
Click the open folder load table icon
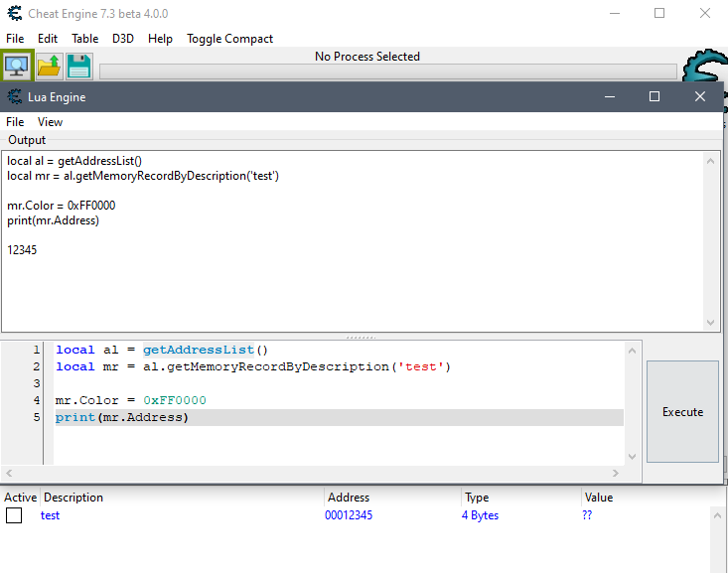coord(50,66)
